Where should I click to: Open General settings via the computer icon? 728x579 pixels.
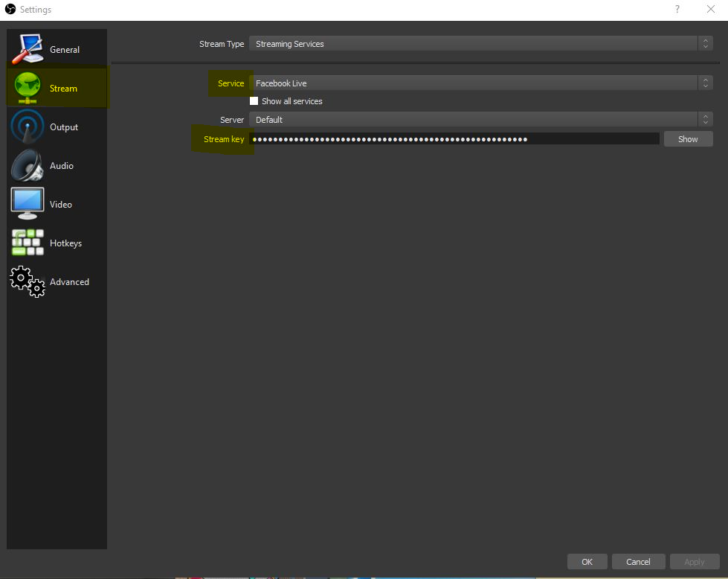click(x=28, y=49)
